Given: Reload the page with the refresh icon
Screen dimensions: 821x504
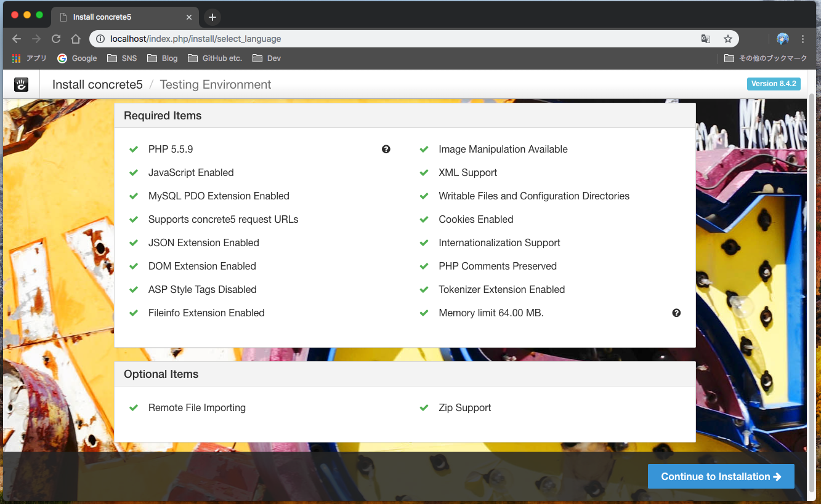Looking at the screenshot, I should tap(56, 39).
